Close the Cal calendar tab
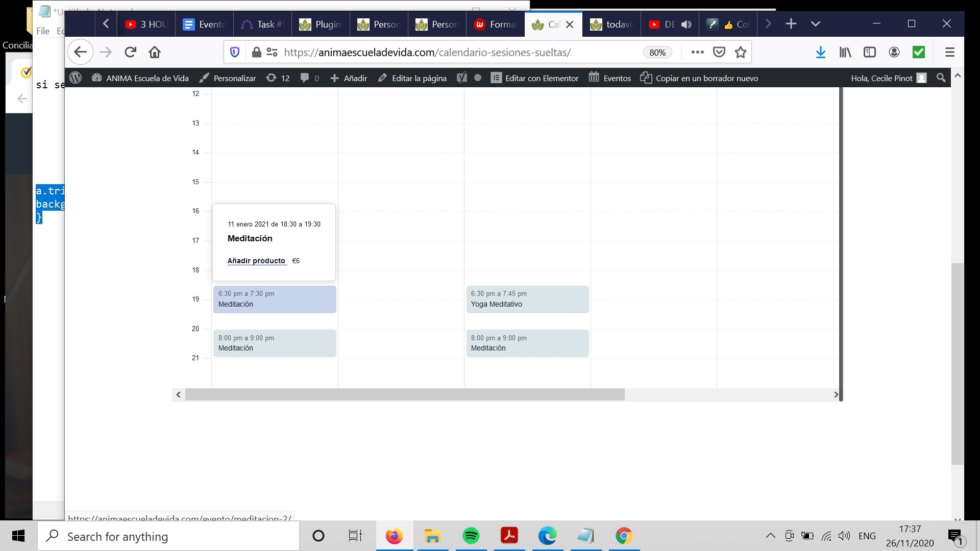The height and width of the screenshot is (551, 980). coord(570,24)
